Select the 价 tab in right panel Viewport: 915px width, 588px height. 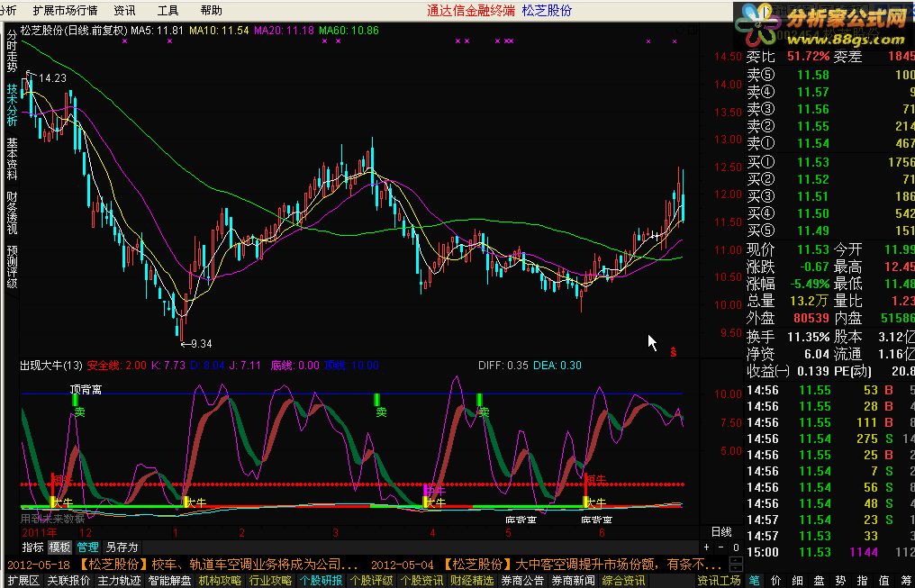pyautogui.click(x=776, y=581)
